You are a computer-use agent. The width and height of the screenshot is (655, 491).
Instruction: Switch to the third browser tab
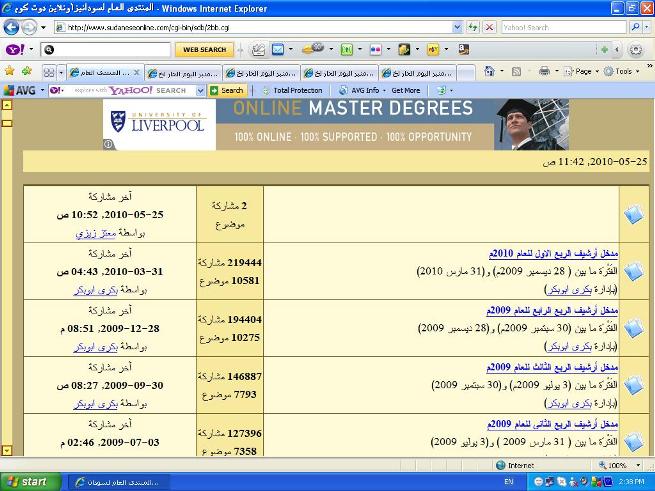[x=261, y=74]
